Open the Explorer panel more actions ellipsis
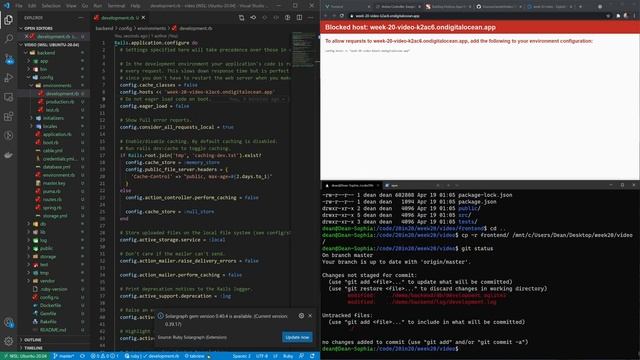The image size is (640, 360). [x=81, y=18]
